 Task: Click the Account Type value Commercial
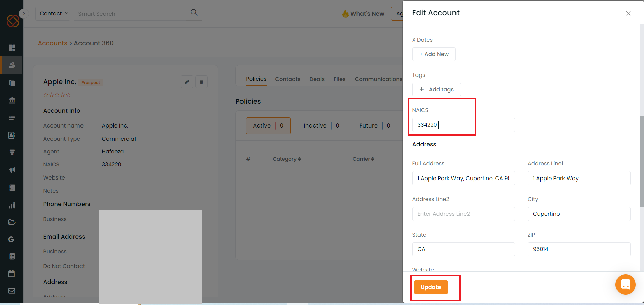coord(119,139)
